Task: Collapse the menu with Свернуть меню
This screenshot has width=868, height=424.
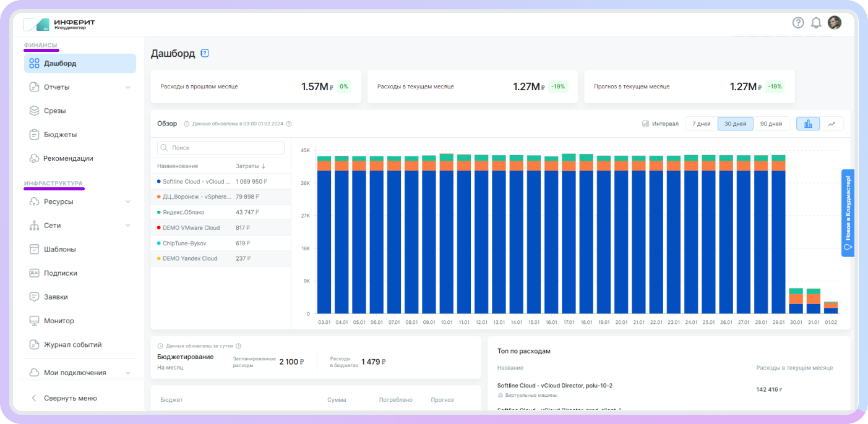Action: 70,398
